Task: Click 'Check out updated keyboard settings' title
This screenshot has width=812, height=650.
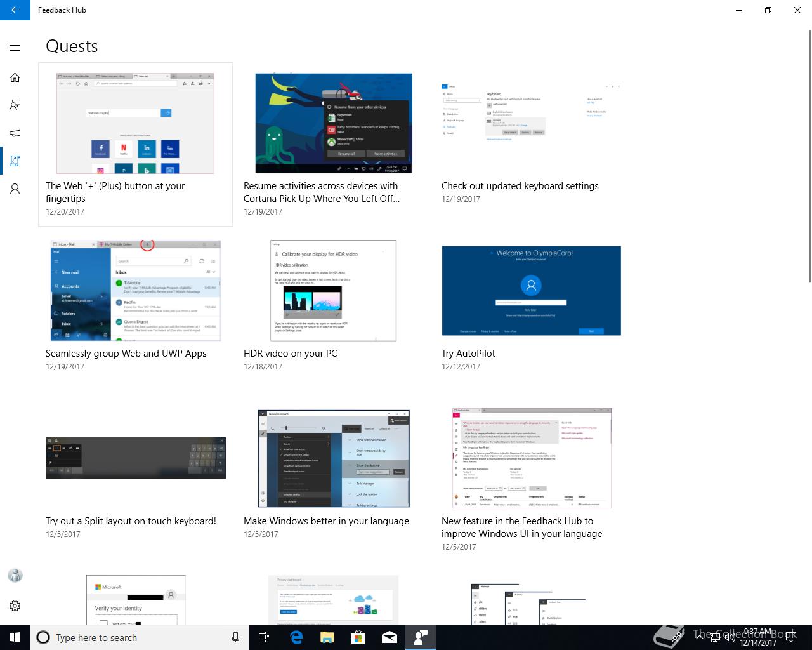Action: (520, 186)
